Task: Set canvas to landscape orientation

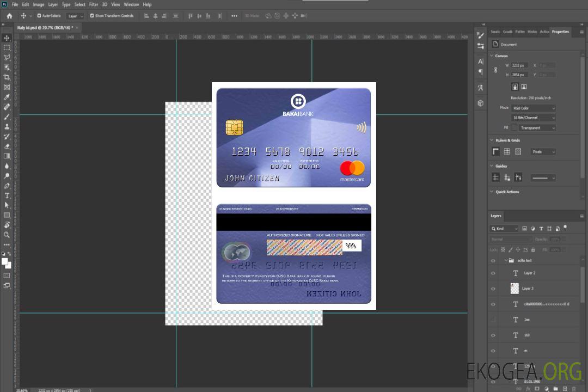Action: [524, 87]
